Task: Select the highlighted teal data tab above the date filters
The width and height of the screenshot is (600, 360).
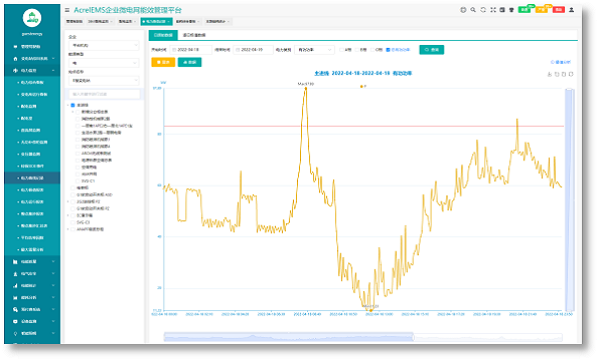Action: (163, 35)
